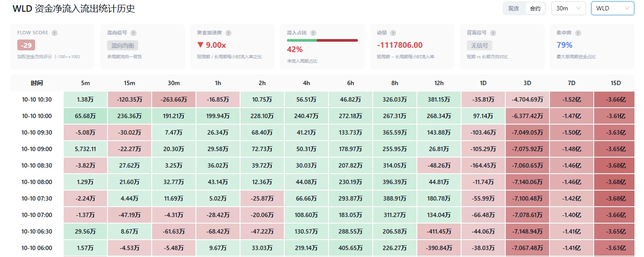Click the 405.65万 cell
644x257 pixels.
coord(351,248)
